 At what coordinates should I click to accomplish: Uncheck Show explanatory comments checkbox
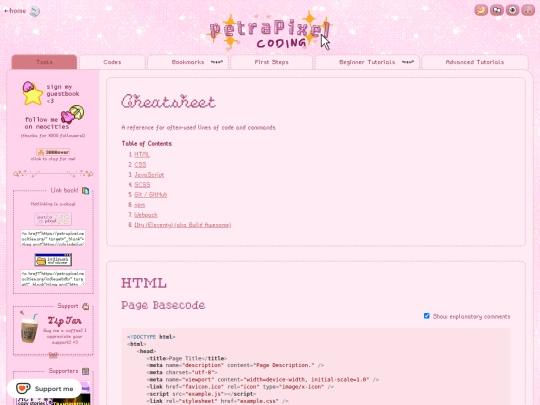427,316
